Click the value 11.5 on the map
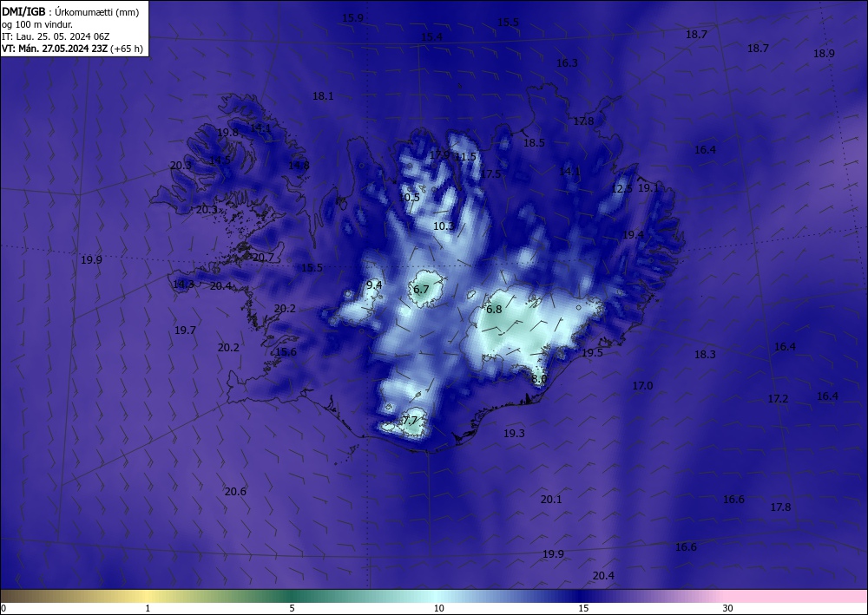 point(465,156)
